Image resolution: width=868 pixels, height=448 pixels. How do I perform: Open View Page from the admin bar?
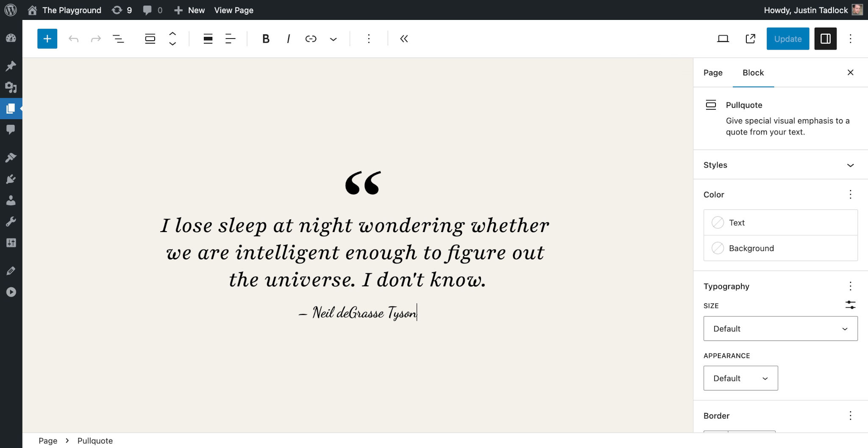click(x=234, y=10)
